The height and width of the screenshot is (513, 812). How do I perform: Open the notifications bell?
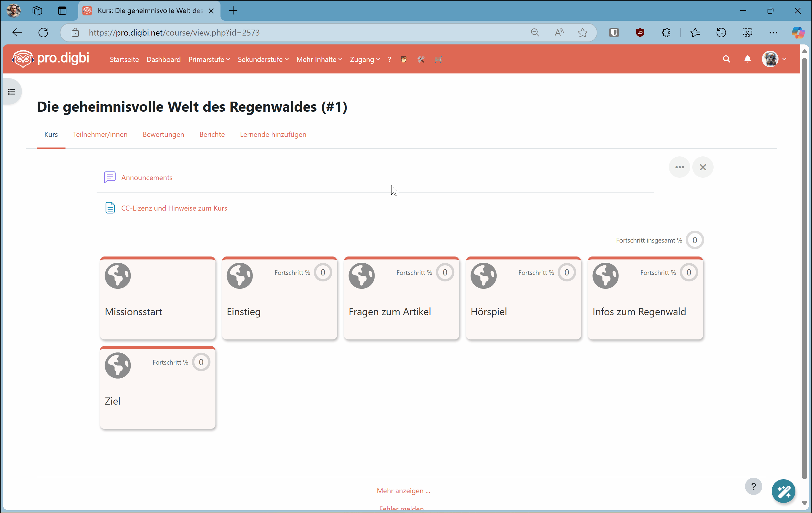point(748,59)
